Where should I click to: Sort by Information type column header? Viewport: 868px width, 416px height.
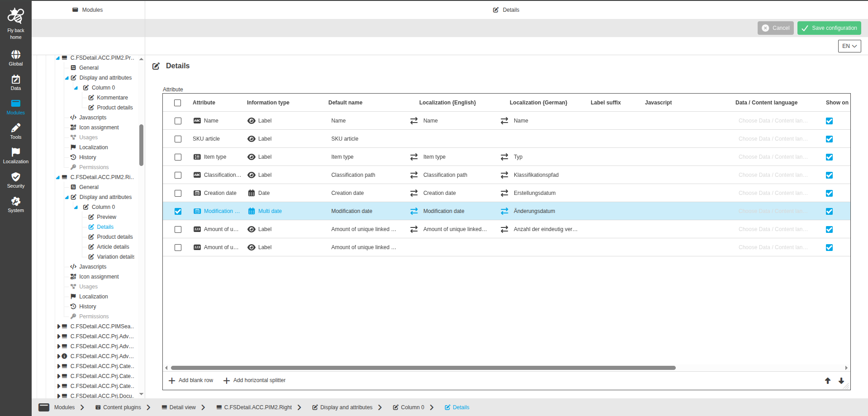[x=268, y=103]
